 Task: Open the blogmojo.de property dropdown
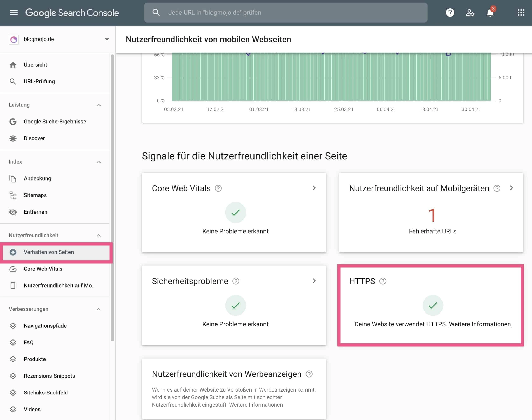(x=107, y=39)
